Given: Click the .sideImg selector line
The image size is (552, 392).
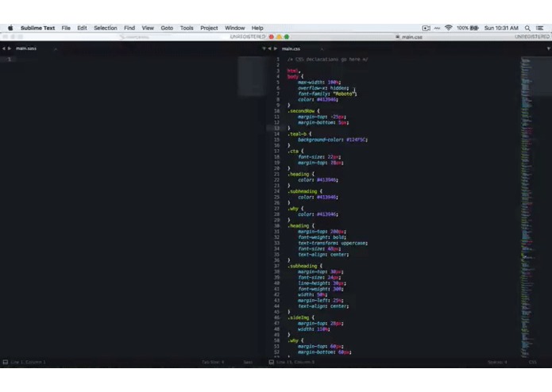Looking at the screenshot, I should pos(301,317).
